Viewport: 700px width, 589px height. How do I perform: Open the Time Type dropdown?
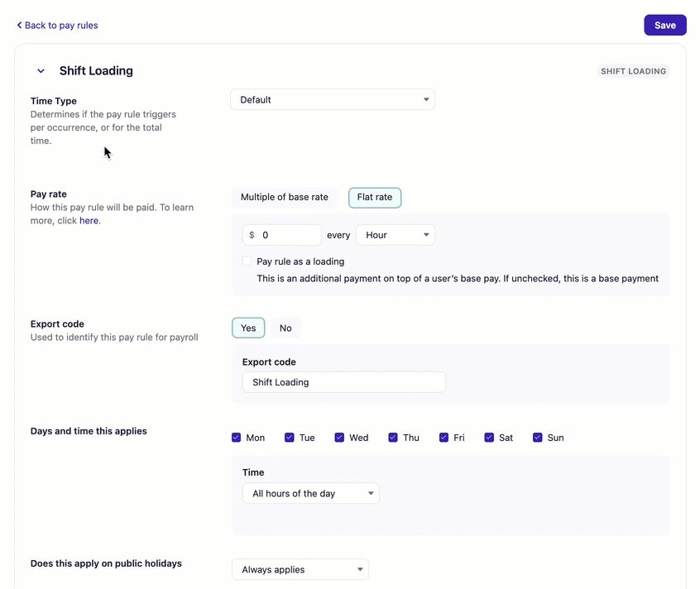point(333,99)
